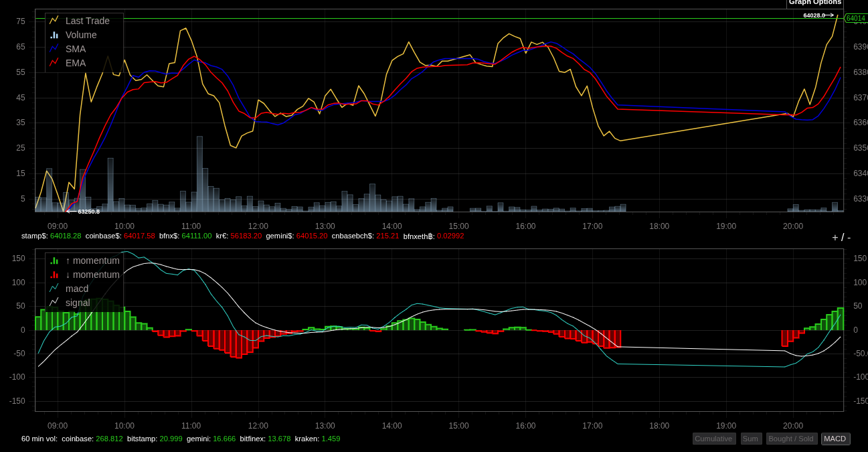
Task: Zoom out with the minus control
Action: (849, 238)
